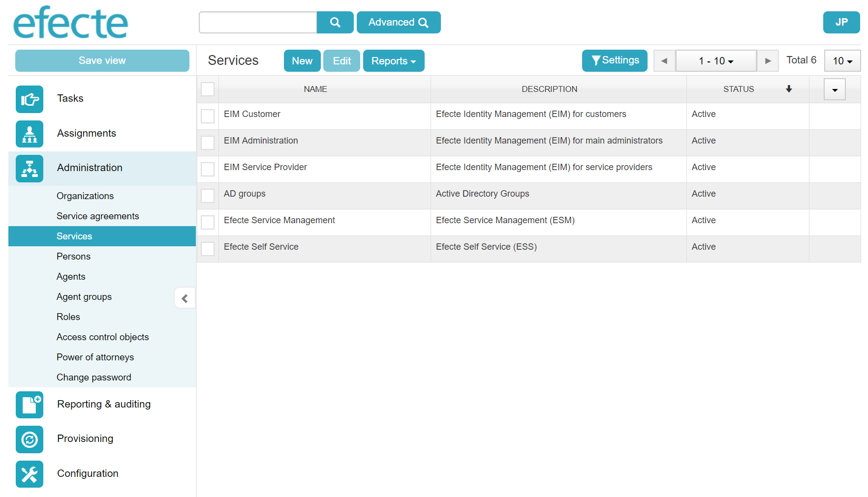Go to previous page arrow

(664, 61)
